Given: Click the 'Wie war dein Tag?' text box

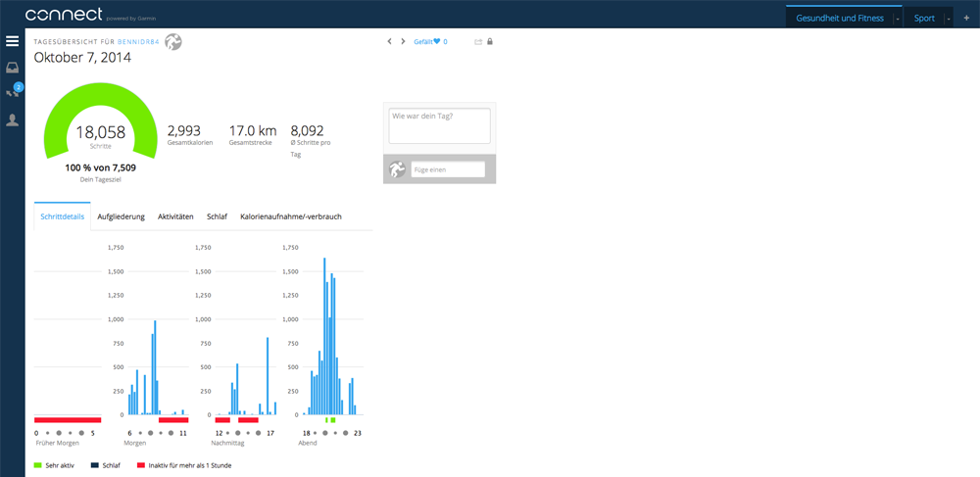Looking at the screenshot, I should [x=439, y=125].
